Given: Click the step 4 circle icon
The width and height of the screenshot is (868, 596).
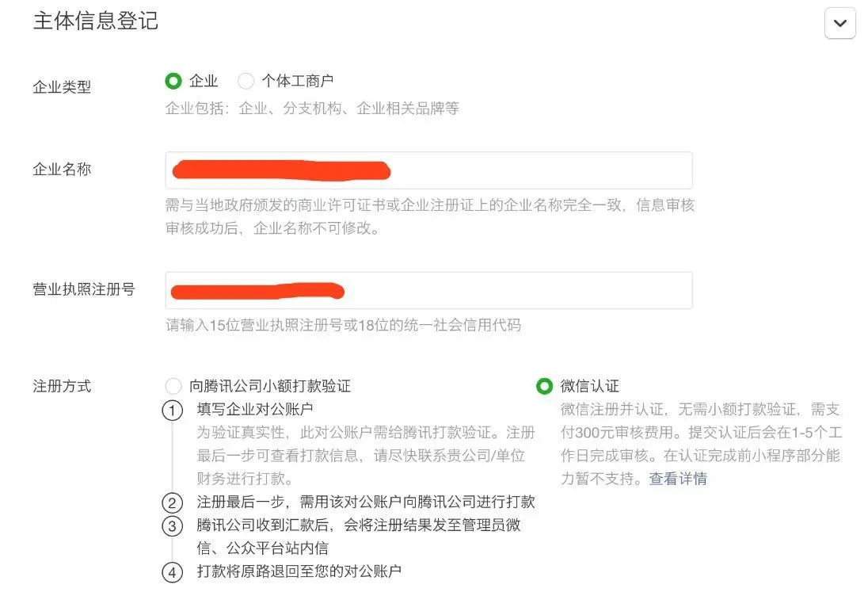Looking at the screenshot, I should click(x=173, y=571).
